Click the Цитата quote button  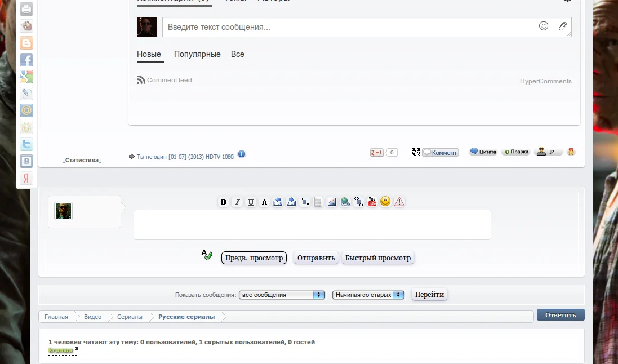(x=483, y=152)
